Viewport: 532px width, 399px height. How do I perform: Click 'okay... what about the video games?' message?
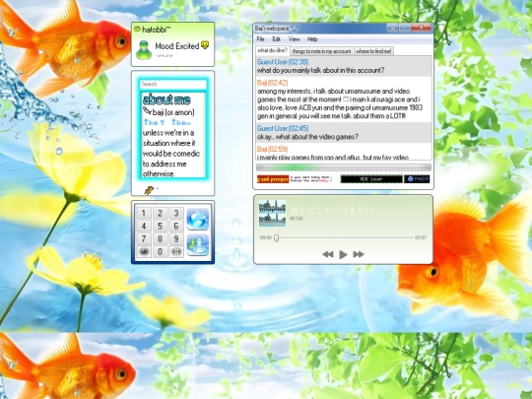(307, 137)
